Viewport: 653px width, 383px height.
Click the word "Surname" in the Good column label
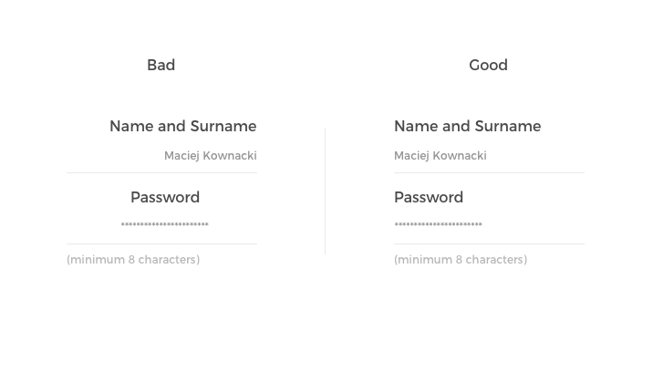[x=508, y=126]
